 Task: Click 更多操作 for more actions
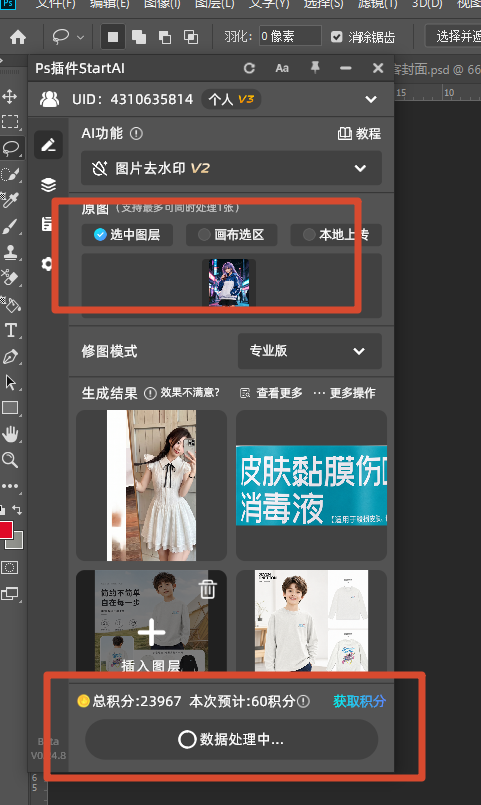pyautogui.click(x=344, y=393)
